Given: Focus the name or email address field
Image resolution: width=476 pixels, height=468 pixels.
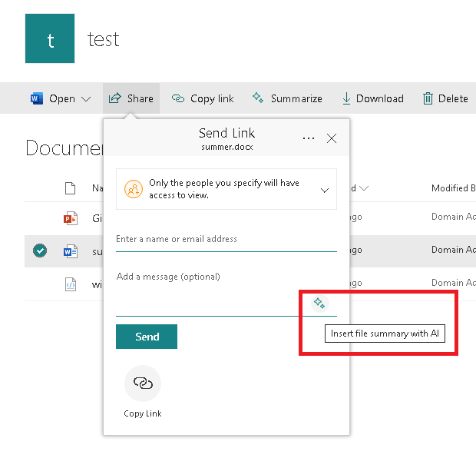Looking at the screenshot, I should [226, 240].
